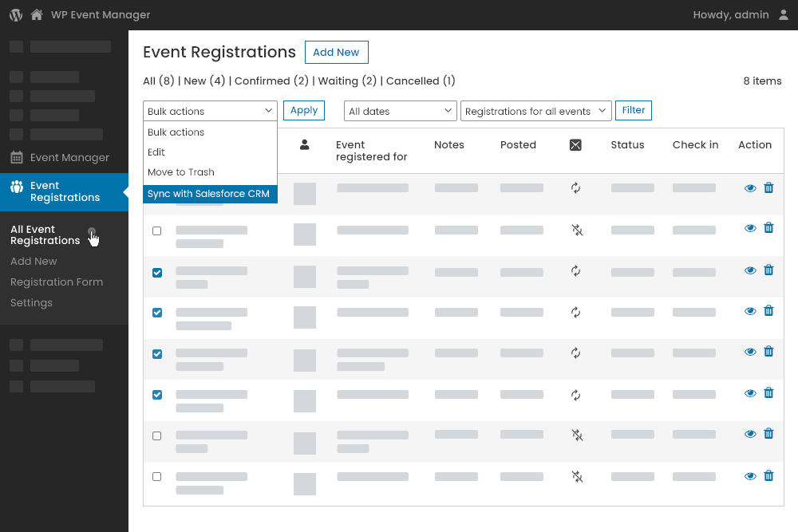The width and height of the screenshot is (798, 532).
Task: Open the eye view icon on the last row
Action: click(x=750, y=475)
